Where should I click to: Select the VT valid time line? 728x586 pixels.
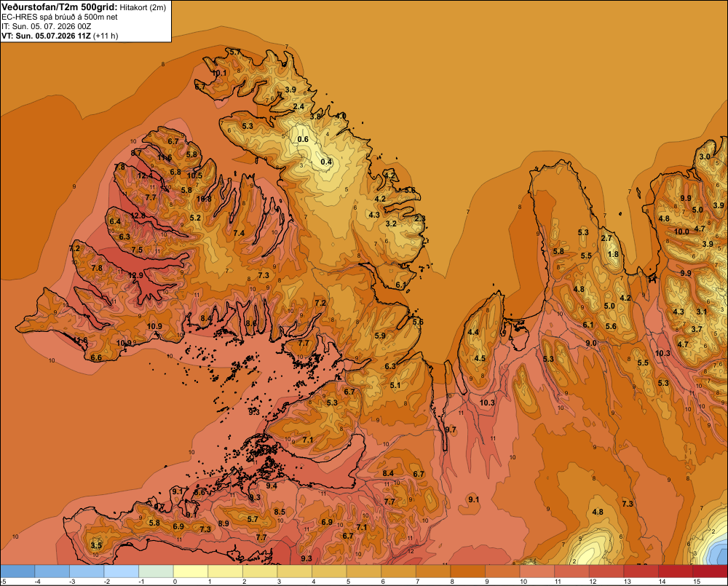(60, 36)
